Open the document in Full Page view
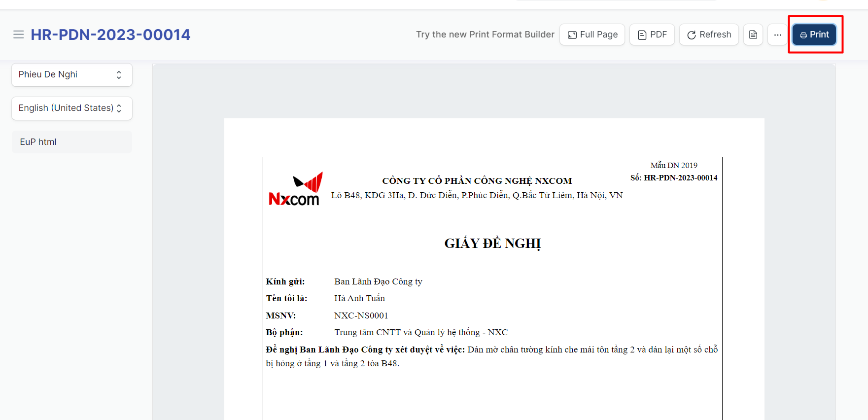 click(x=592, y=35)
